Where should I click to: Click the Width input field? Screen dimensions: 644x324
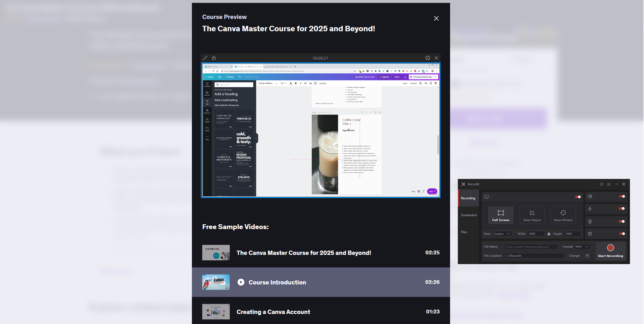(536, 234)
